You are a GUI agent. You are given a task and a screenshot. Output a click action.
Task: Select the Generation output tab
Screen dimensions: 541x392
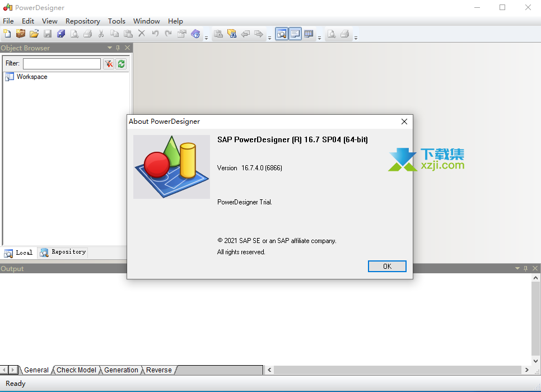point(121,370)
